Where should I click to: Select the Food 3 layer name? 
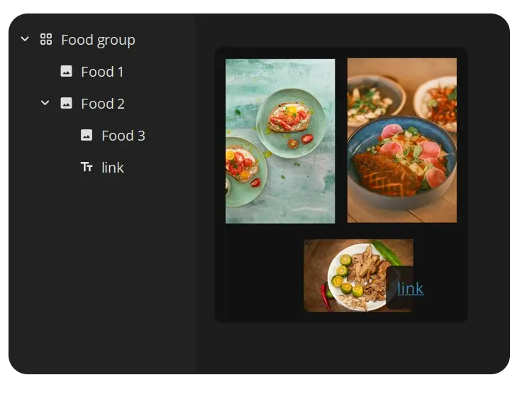click(123, 136)
